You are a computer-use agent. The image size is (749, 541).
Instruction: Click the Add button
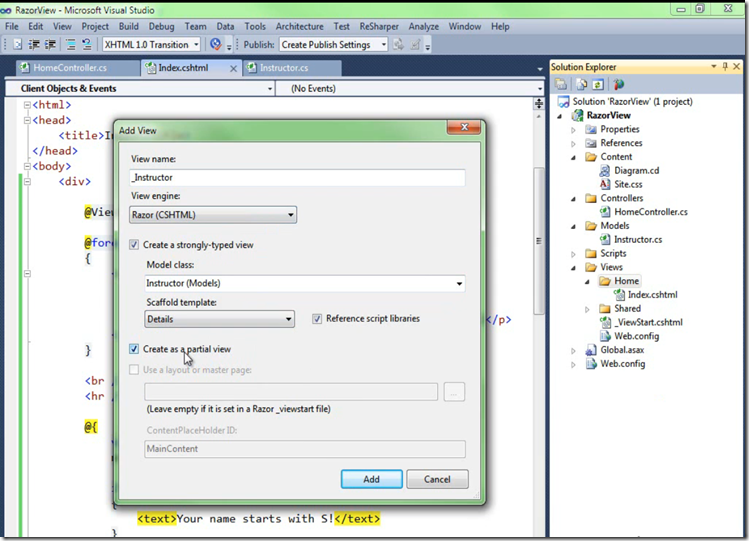(372, 479)
